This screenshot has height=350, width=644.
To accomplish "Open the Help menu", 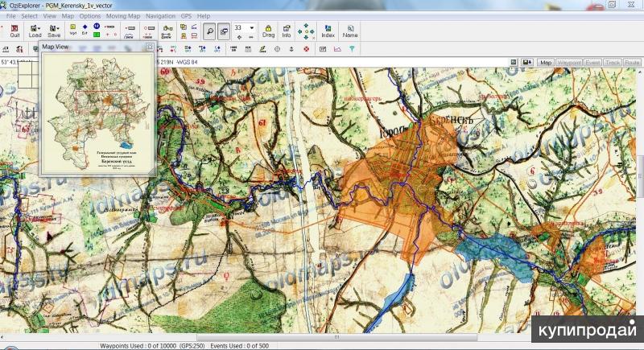I will (204, 16).
